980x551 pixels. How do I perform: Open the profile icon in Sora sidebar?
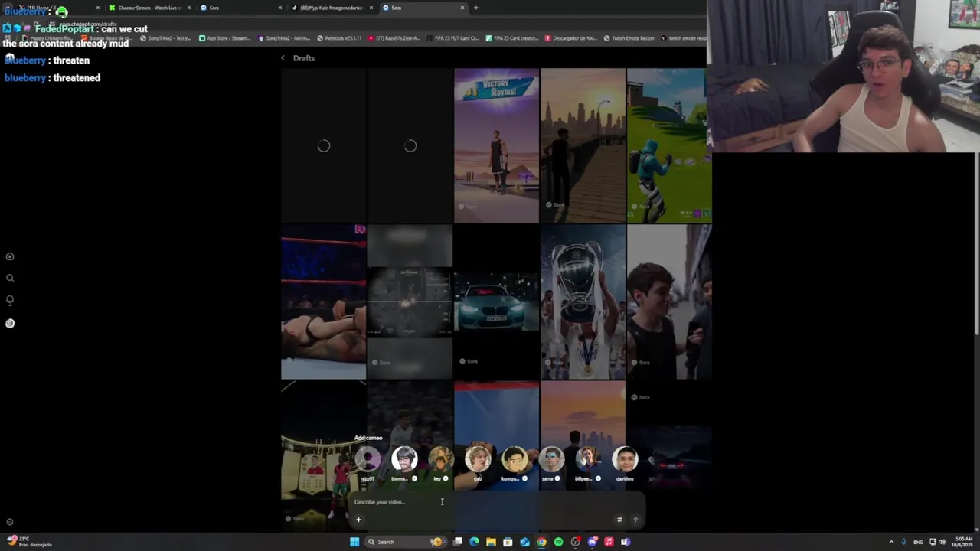tap(10, 323)
